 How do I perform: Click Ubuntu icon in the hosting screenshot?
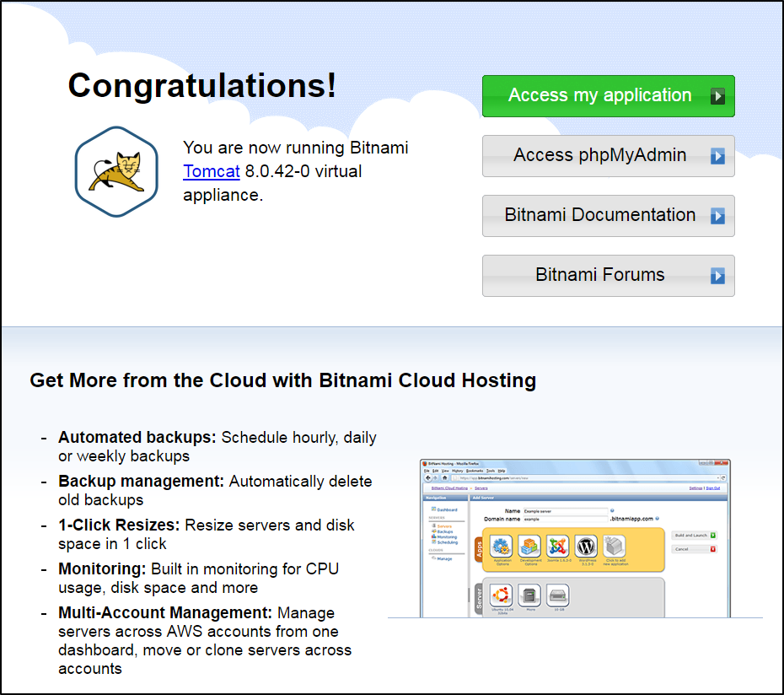502,595
